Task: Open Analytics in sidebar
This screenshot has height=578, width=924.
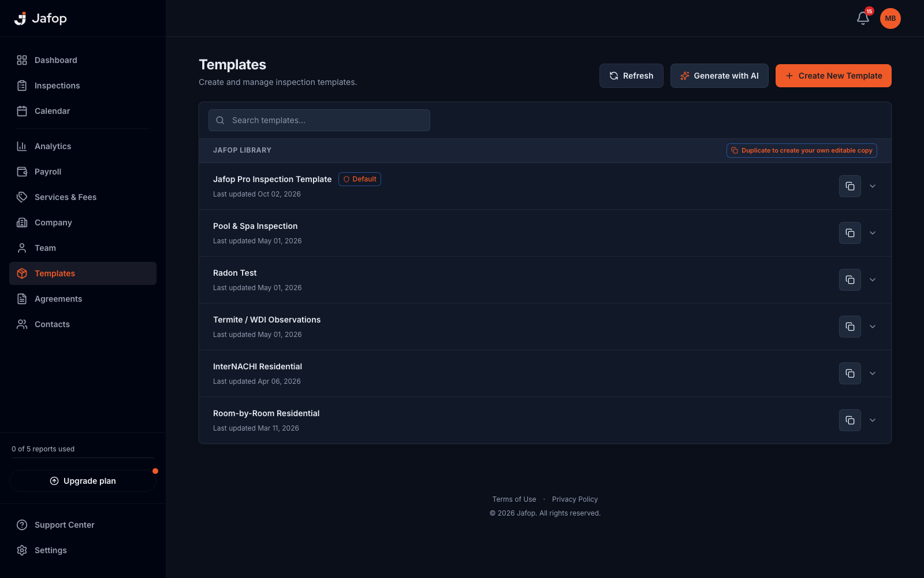Action: pyautogui.click(x=83, y=146)
